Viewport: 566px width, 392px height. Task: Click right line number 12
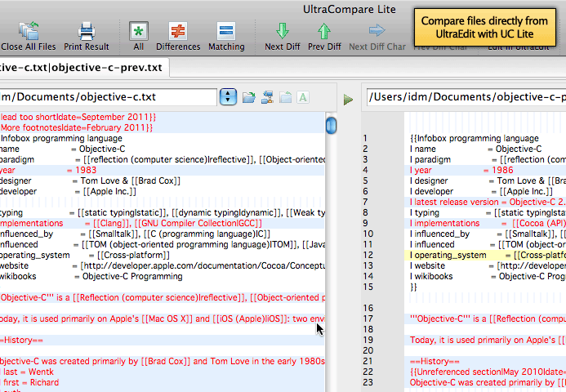368,255
